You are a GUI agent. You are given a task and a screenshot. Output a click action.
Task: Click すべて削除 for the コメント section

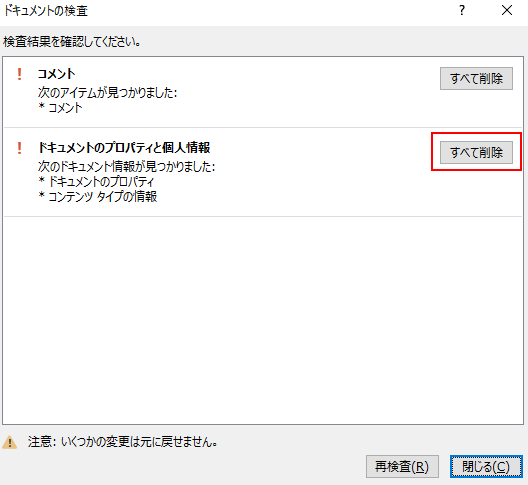point(476,78)
